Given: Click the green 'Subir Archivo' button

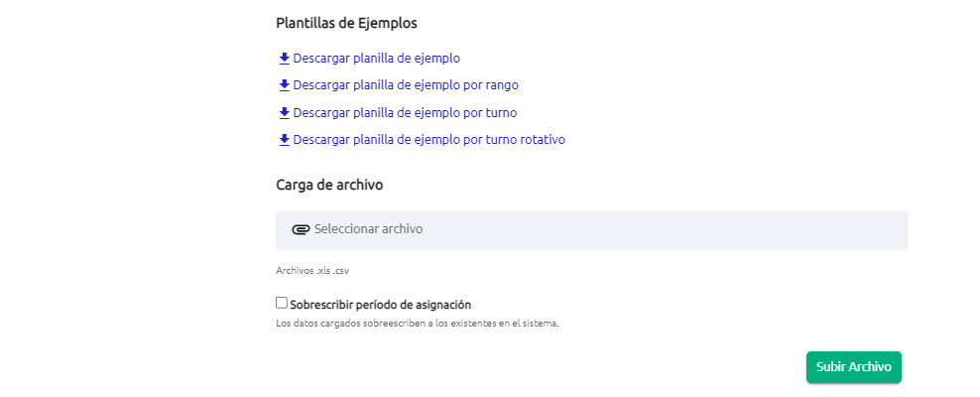Looking at the screenshot, I should click(x=854, y=367).
